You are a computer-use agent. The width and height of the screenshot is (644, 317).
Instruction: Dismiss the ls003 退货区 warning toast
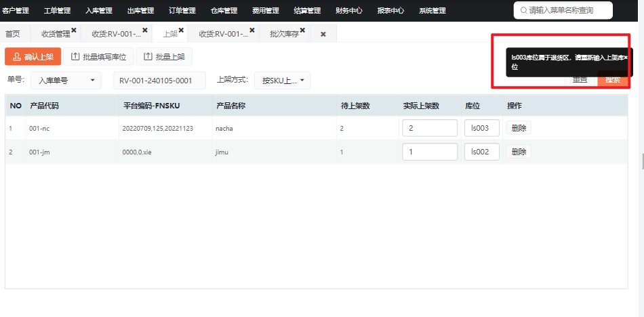tap(626, 58)
